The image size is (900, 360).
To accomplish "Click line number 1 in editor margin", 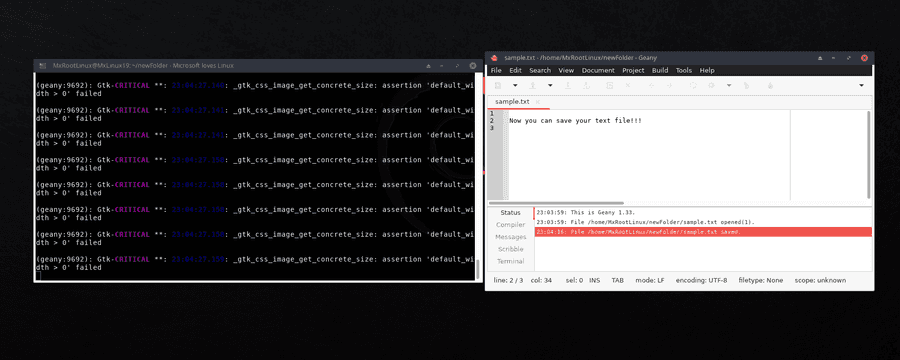I will pos(492,113).
